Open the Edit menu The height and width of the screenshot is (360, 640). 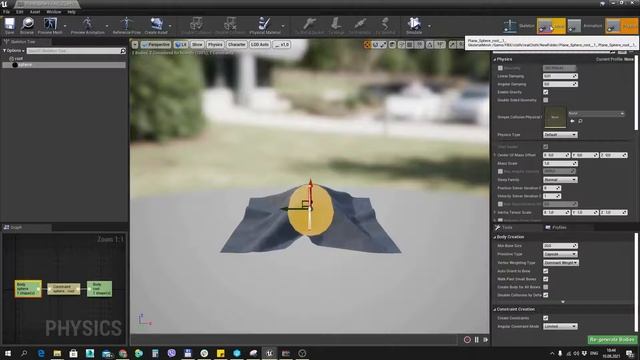pos(20,12)
